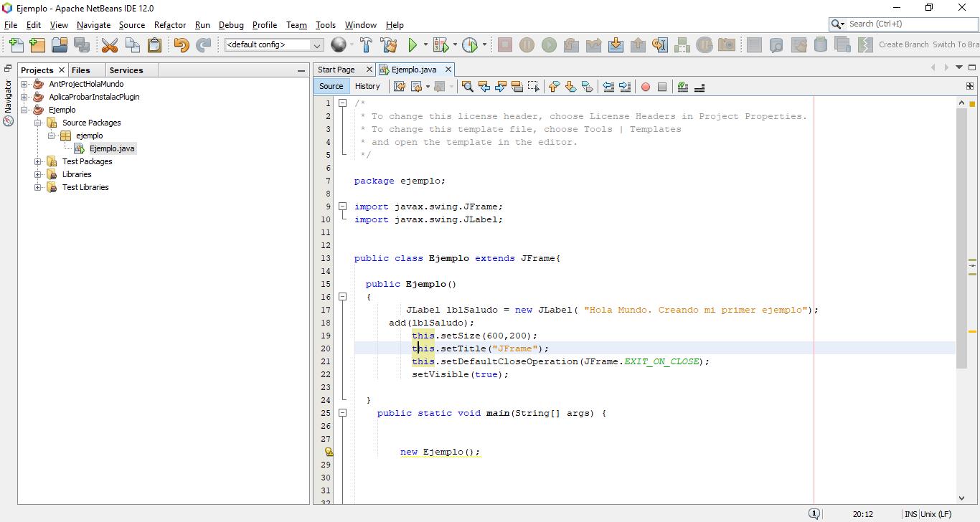Viewport: 980px width, 522px height.
Task: Open the Tools menu
Action: pyautogui.click(x=326, y=24)
